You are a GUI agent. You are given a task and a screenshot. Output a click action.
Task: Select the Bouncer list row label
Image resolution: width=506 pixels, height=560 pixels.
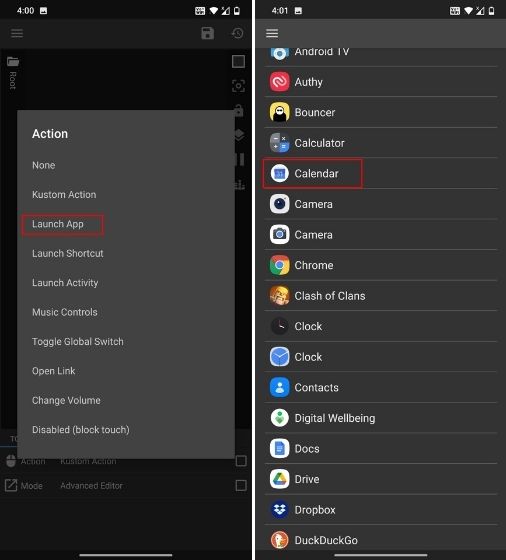tap(315, 112)
